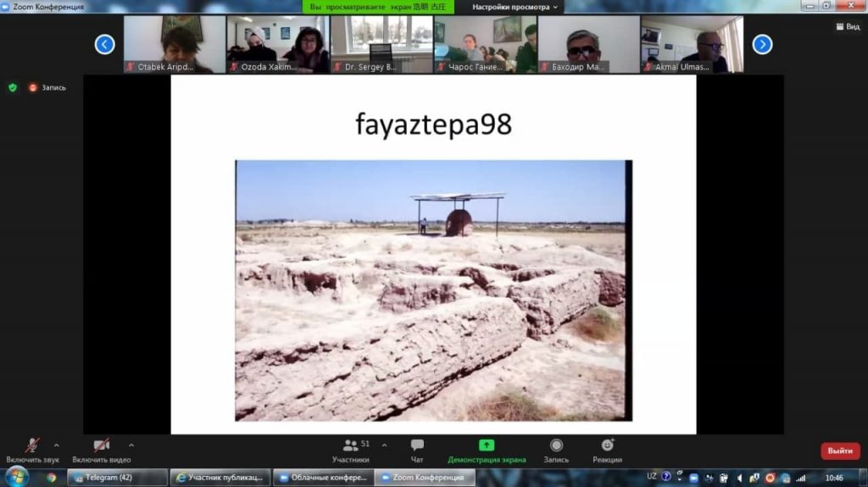868x487 pixels.
Task: Select Dr. Sergey participant video thumbnail
Action: point(381,44)
